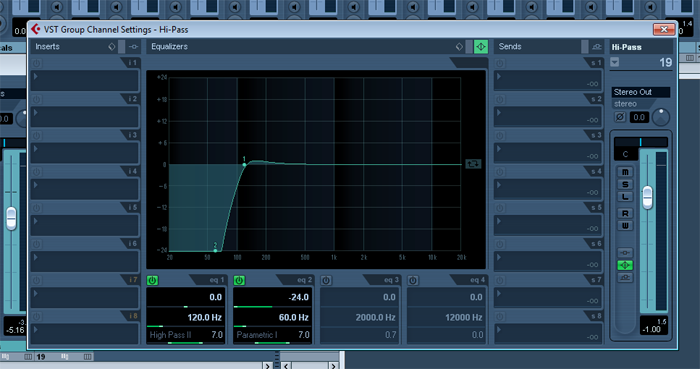Image resolution: width=700 pixels, height=369 pixels.
Task: Bypass equalizers from the Equalizers header
Action: pos(469,46)
